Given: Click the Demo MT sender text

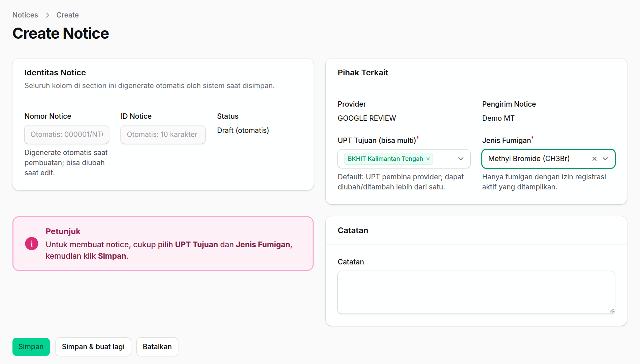Looking at the screenshot, I should 498,118.
